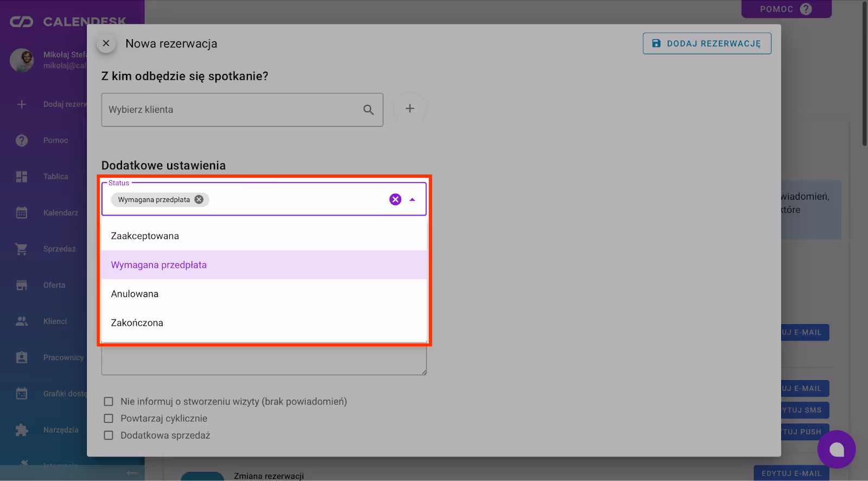Remove the Wymagana przedpłata chip
Screen dimensions: 868x481
(199, 200)
